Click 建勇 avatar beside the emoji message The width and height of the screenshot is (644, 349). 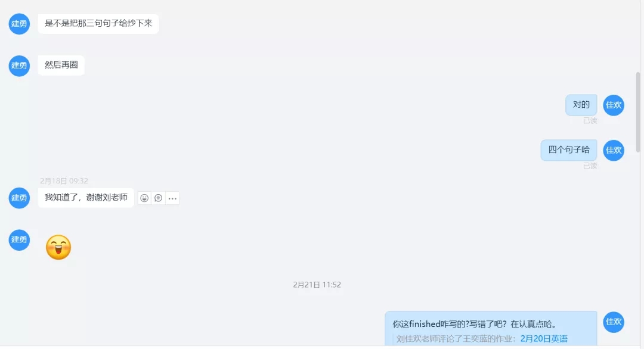[x=19, y=240]
